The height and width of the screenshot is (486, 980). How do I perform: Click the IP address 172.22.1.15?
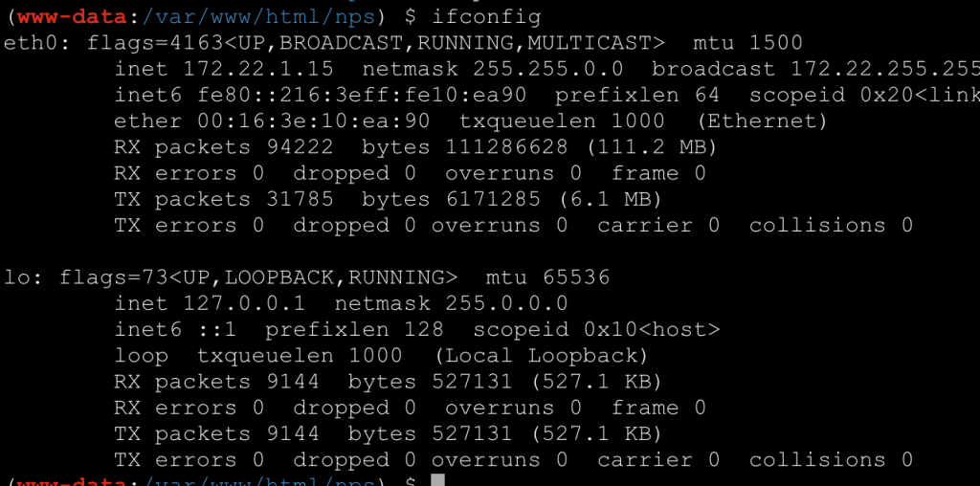[258, 69]
